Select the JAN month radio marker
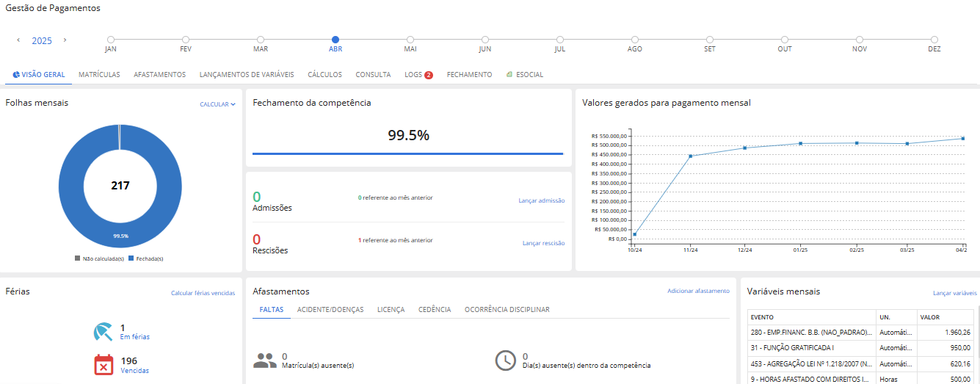The image size is (980, 384). [x=111, y=40]
